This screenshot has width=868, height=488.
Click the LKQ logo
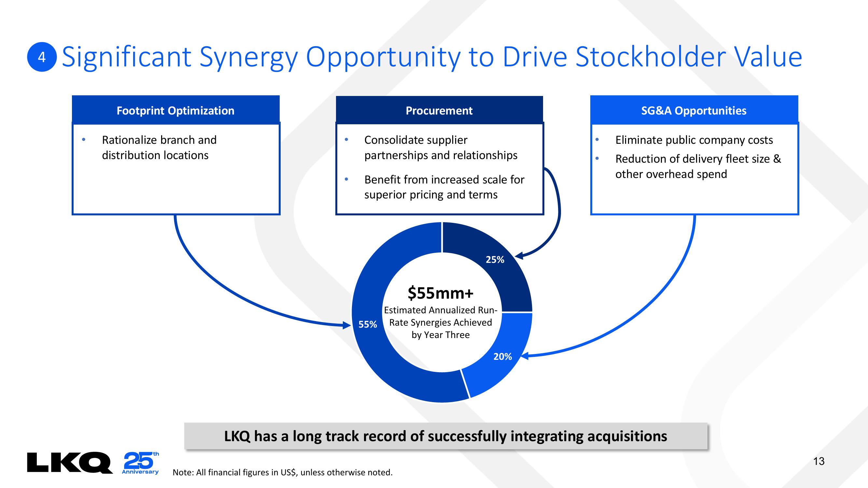(x=70, y=462)
